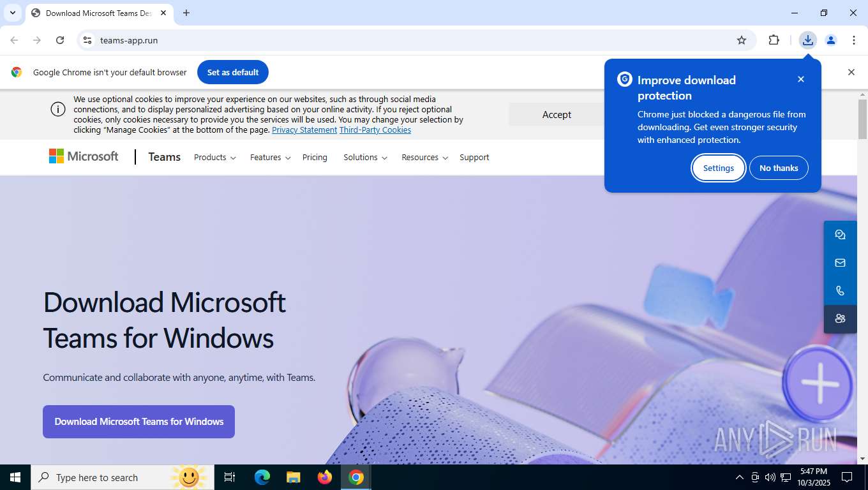
Task: Close the Improve download protection popup
Action: coord(801,79)
